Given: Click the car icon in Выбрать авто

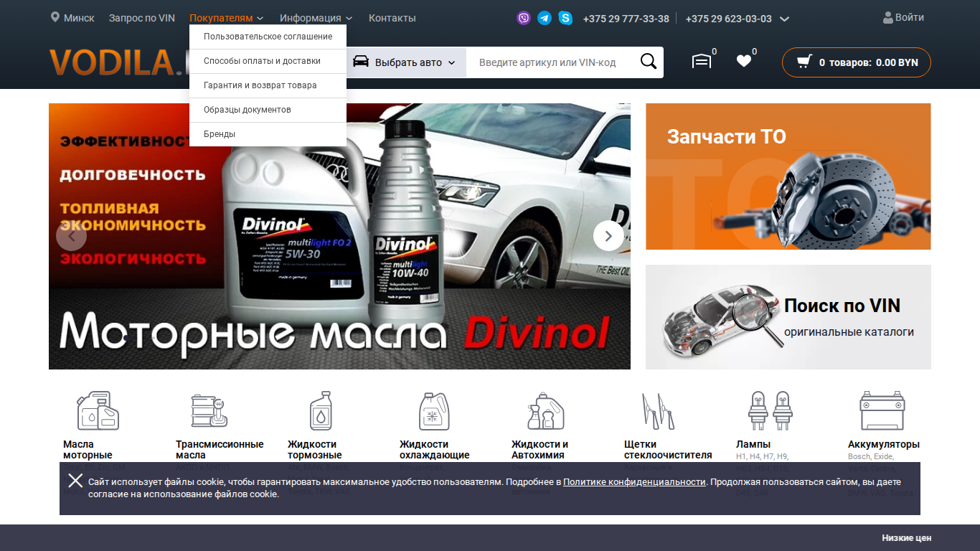Looking at the screenshot, I should [361, 62].
